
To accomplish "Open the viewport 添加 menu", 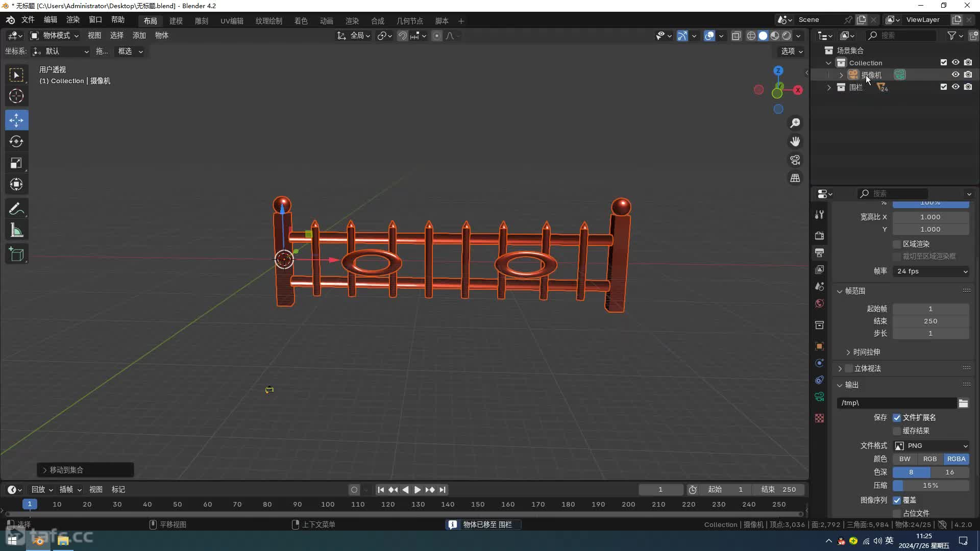I will [139, 36].
